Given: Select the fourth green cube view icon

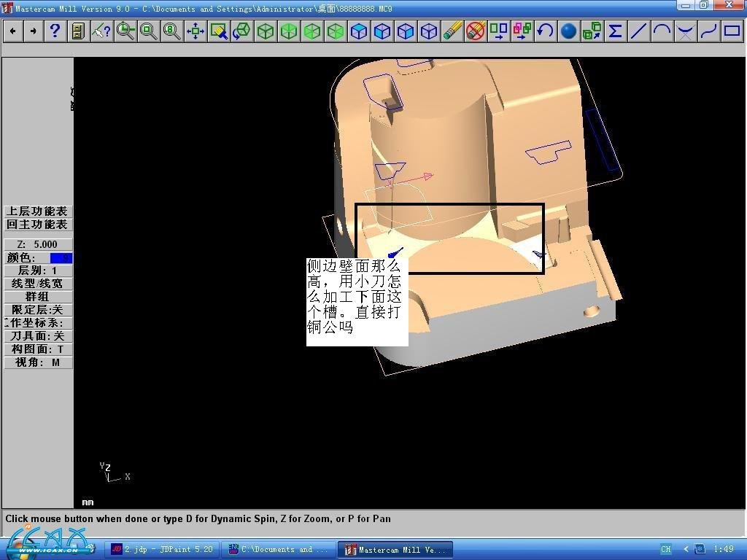Looking at the screenshot, I should [x=335, y=31].
